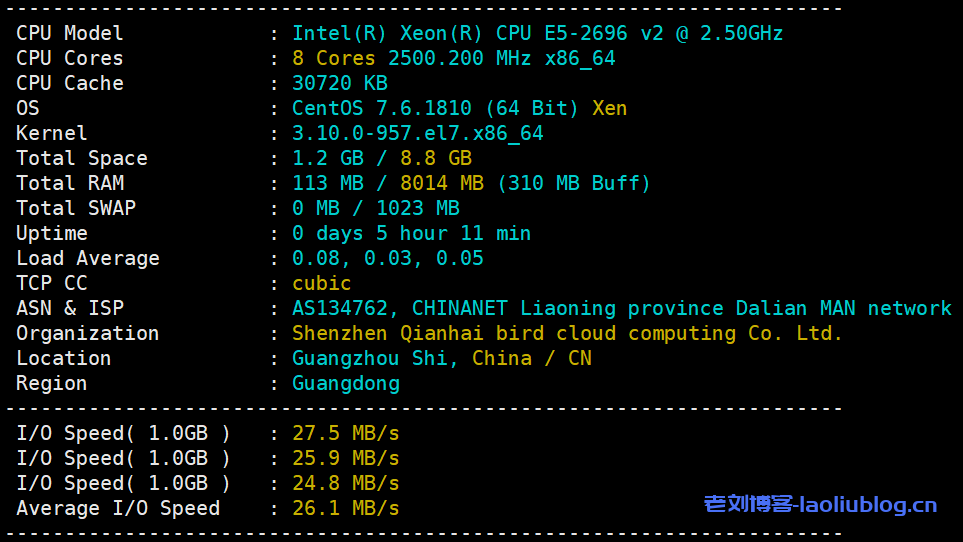Click the Total Space label
This screenshot has height=542, width=963.
(x=81, y=158)
